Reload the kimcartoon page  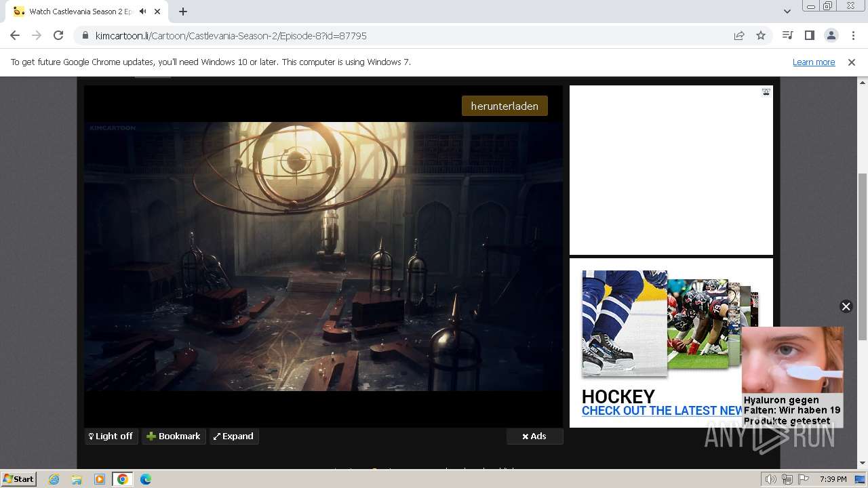click(x=58, y=35)
